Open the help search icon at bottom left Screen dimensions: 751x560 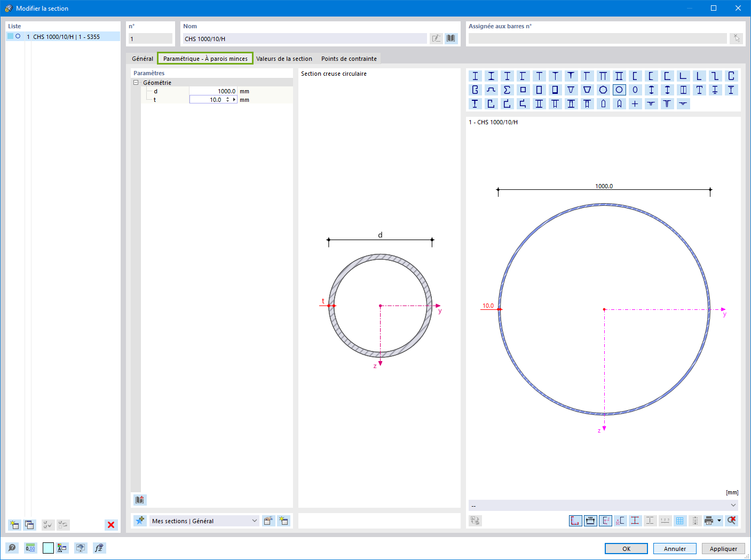(x=12, y=548)
